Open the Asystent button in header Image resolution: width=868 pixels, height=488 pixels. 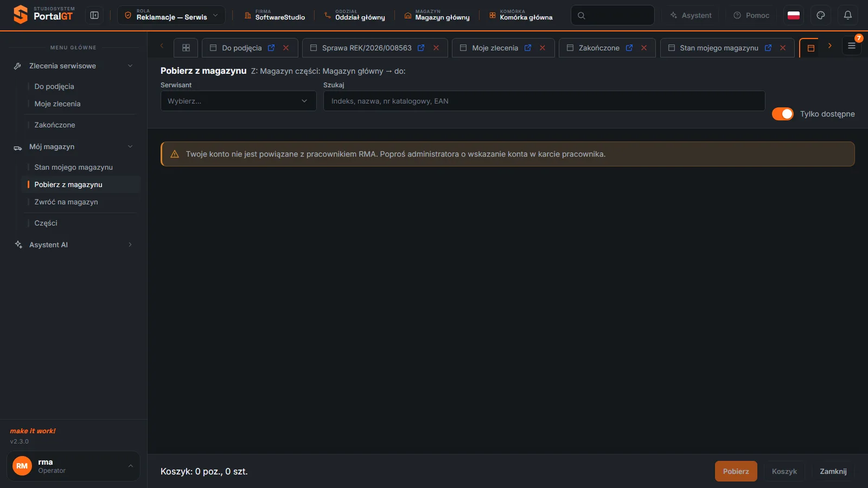pos(691,15)
